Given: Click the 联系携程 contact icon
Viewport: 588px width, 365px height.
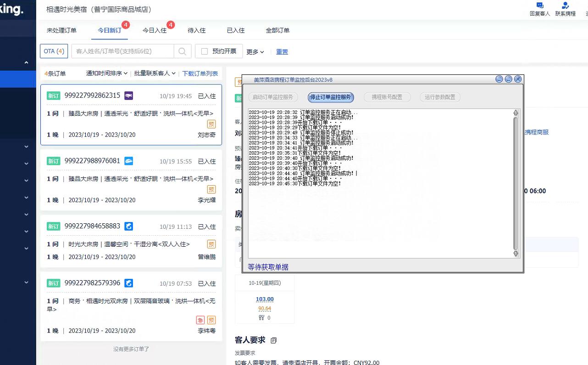Looking at the screenshot, I should [565, 6].
